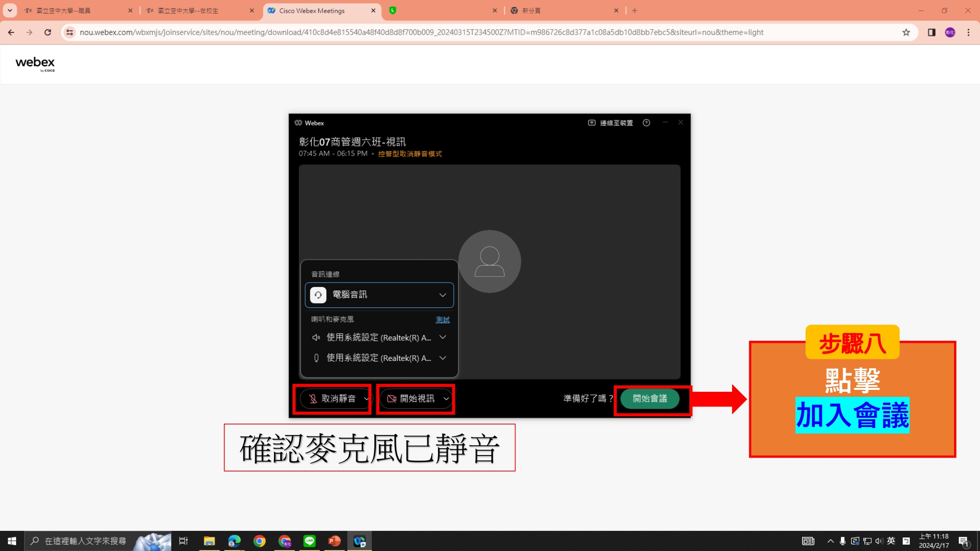Open PowerPoint from the taskbar

(334, 541)
